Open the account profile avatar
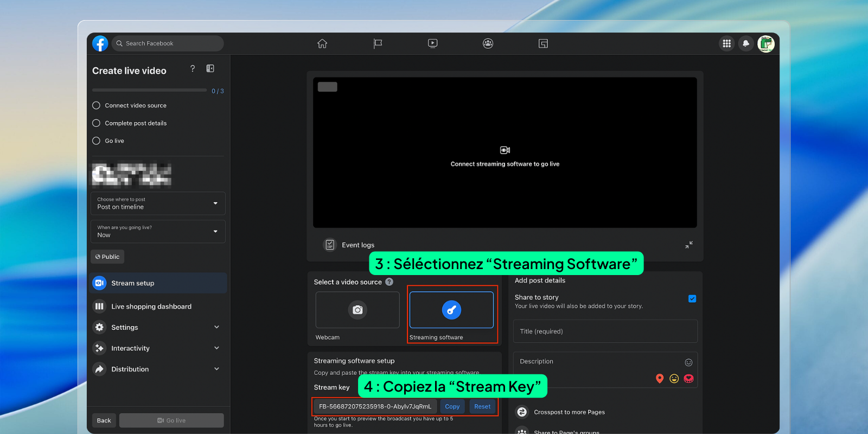The image size is (868, 434). (x=766, y=43)
